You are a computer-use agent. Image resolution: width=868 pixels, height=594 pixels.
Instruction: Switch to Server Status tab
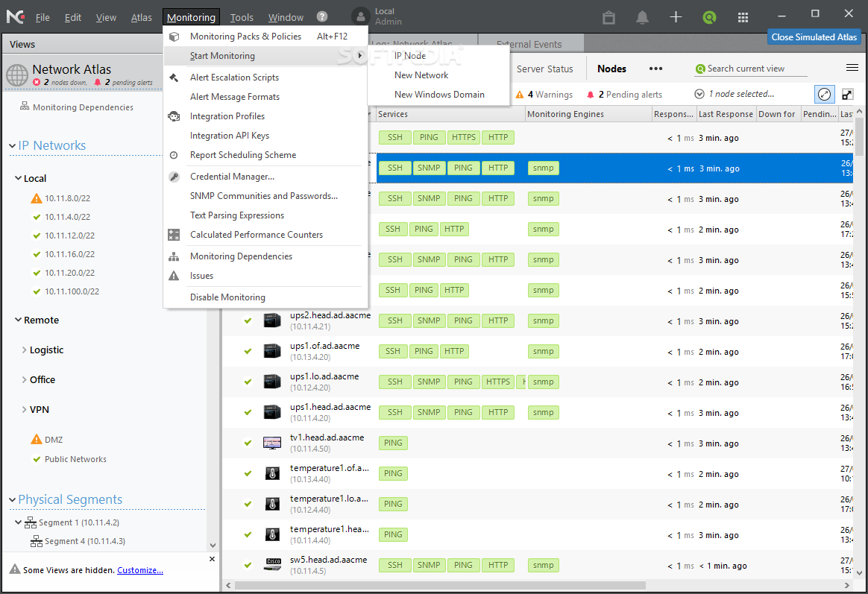544,69
